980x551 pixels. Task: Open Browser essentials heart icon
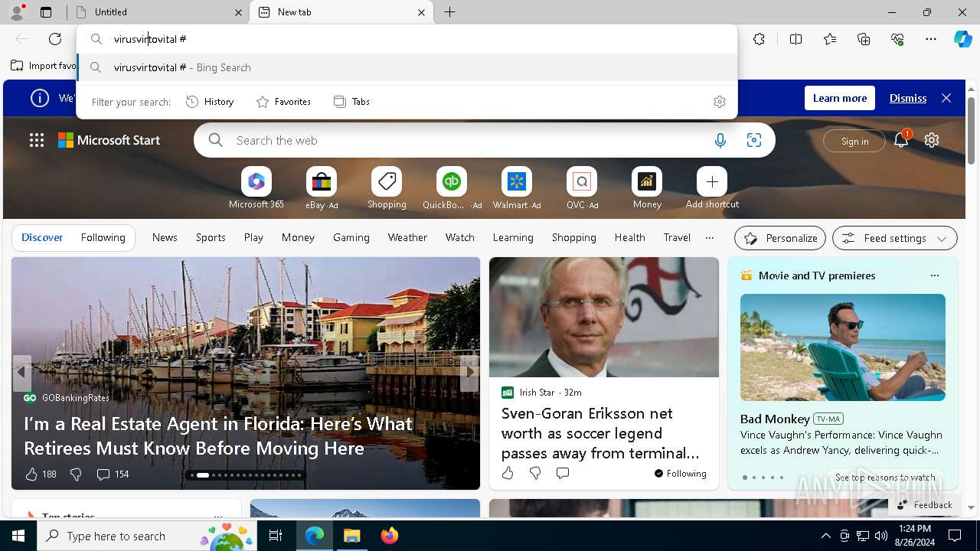(897, 39)
